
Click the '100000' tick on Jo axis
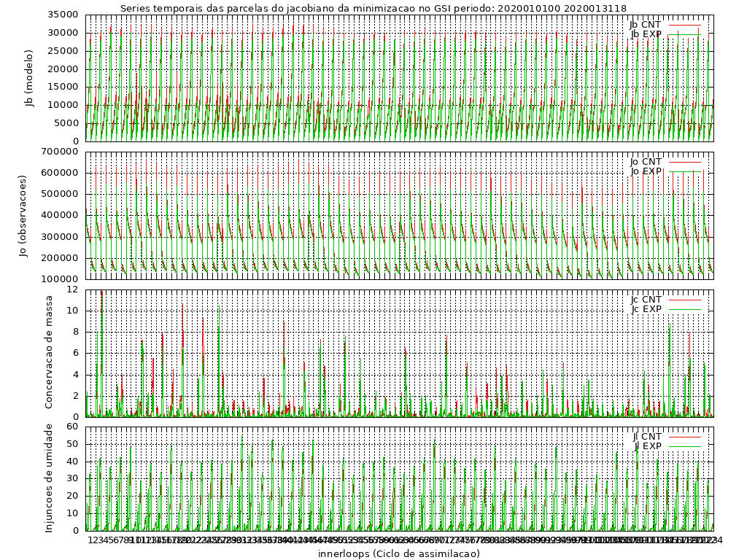(60, 279)
